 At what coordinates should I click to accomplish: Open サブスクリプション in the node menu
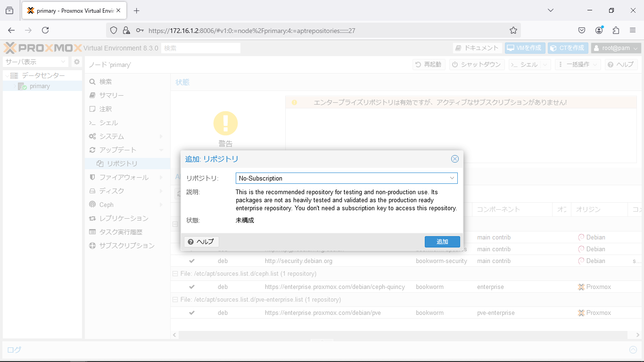(127, 246)
